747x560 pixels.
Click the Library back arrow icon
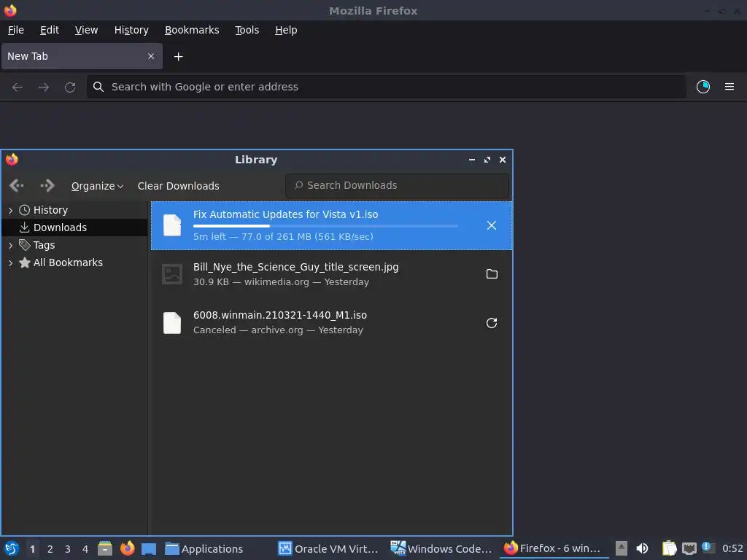pos(17,185)
